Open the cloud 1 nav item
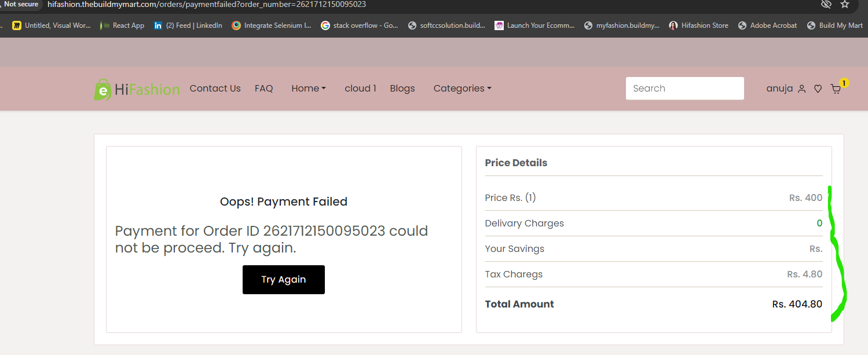868x355 pixels. 360,89
